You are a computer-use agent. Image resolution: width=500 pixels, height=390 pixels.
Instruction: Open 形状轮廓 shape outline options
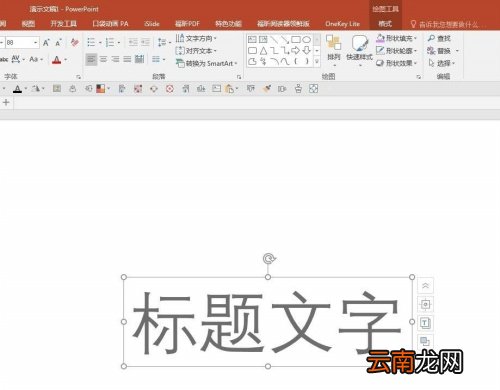[x=397, y=51]
